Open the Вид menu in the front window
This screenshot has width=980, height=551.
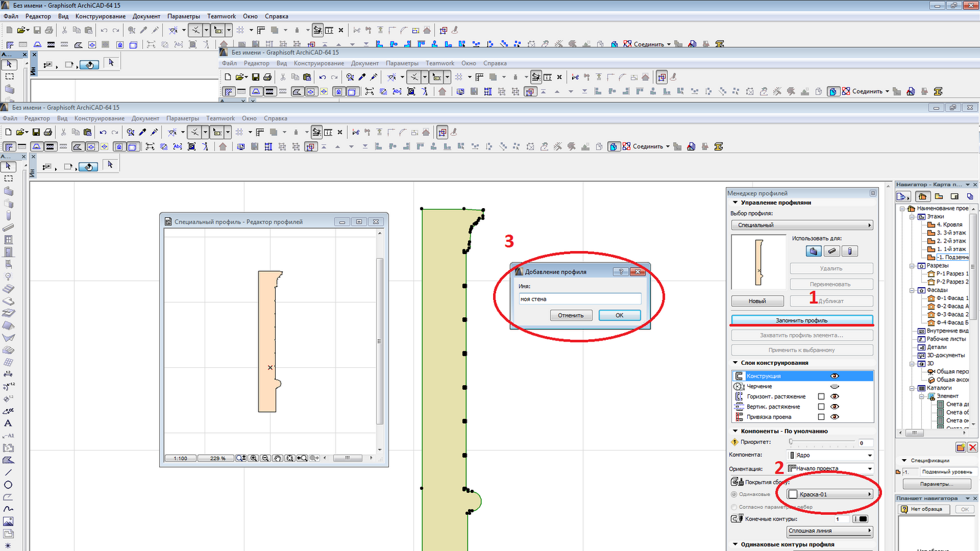[62, 119]
